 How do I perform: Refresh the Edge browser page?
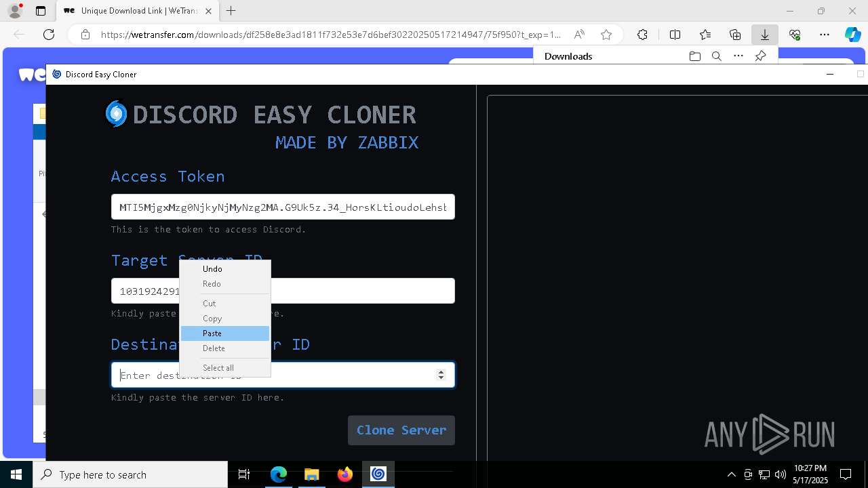pos(49,35)
